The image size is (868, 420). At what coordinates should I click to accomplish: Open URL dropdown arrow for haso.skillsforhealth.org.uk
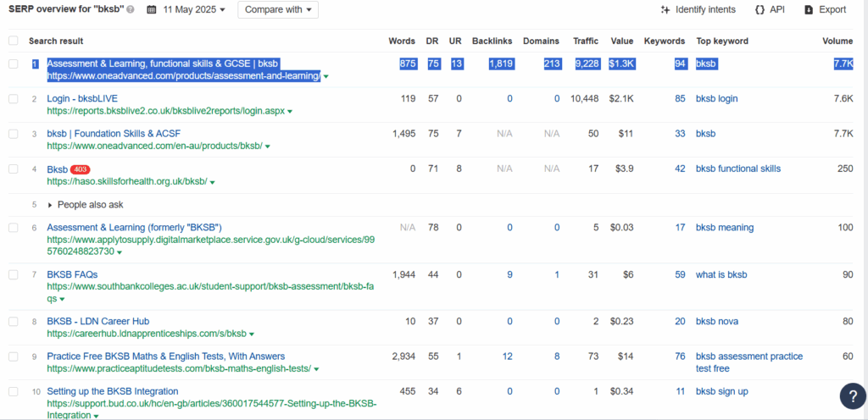(x=212, y=182)
